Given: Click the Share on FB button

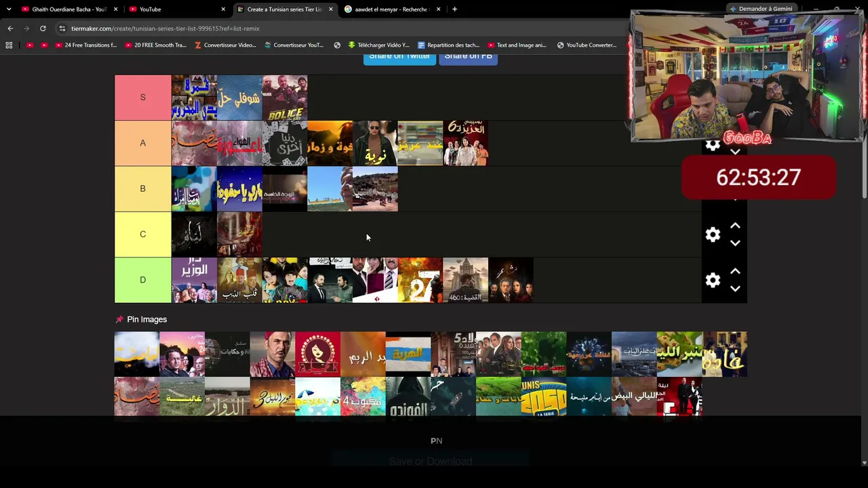Looking at the screenshot, I should [x=468, y=57].
